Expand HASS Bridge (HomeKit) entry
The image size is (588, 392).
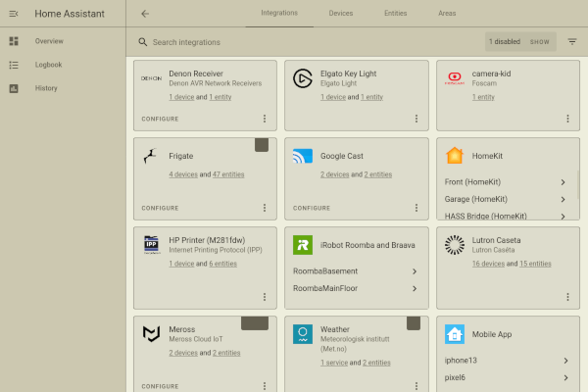tap(505, 216)
